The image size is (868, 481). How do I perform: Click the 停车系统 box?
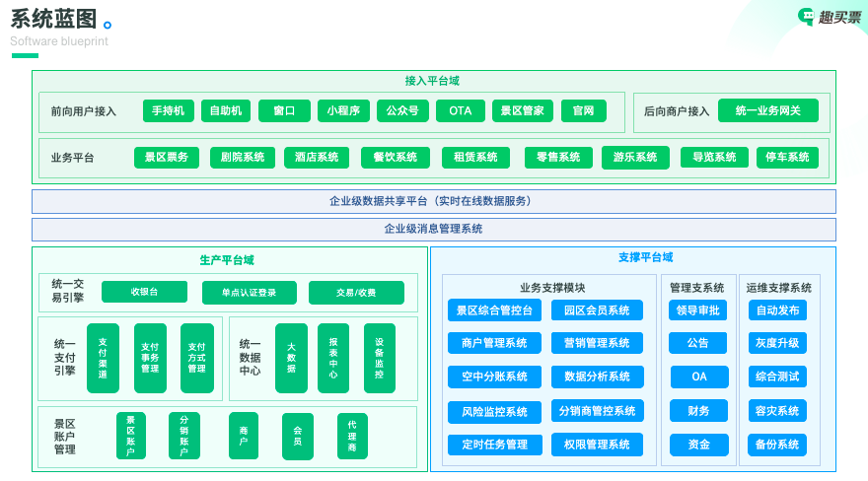point(787,158)
